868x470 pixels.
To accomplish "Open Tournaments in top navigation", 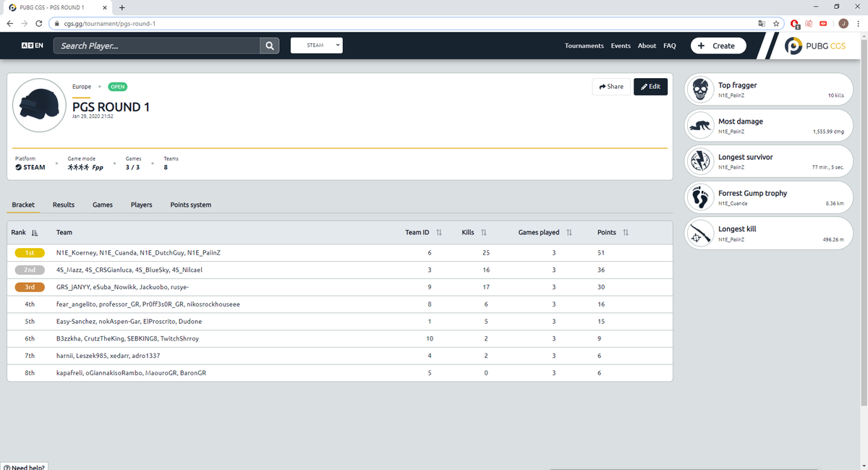I will [x=584, y=46].
